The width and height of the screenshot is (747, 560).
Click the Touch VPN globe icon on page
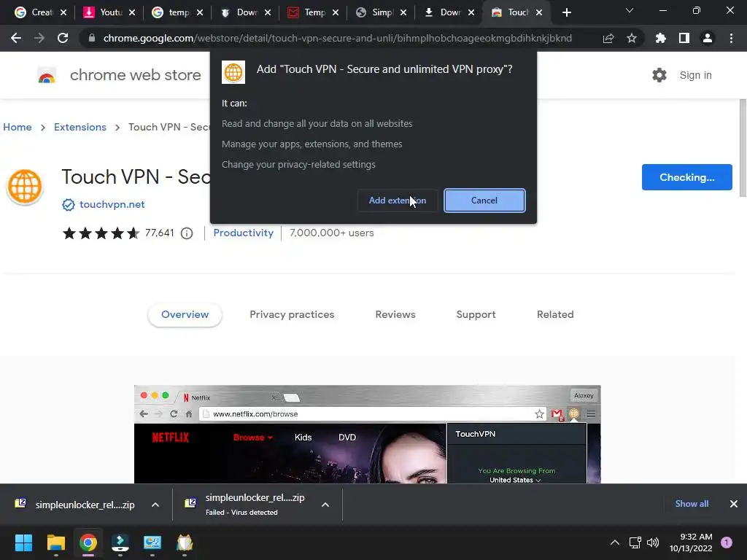[25, 187]
